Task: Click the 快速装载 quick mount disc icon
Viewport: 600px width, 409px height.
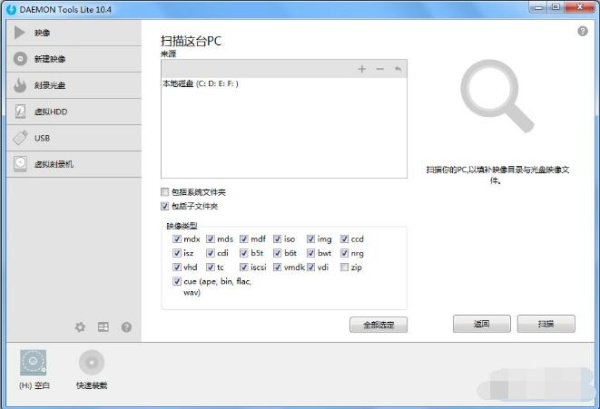Action: [x=91, y=362]
